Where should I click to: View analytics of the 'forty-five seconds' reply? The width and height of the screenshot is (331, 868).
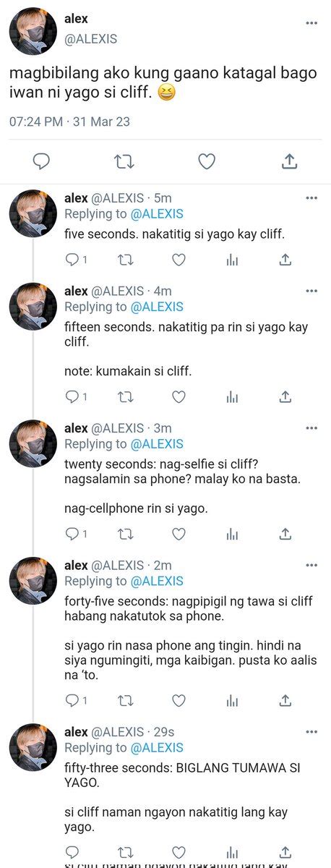coord(232,700)
